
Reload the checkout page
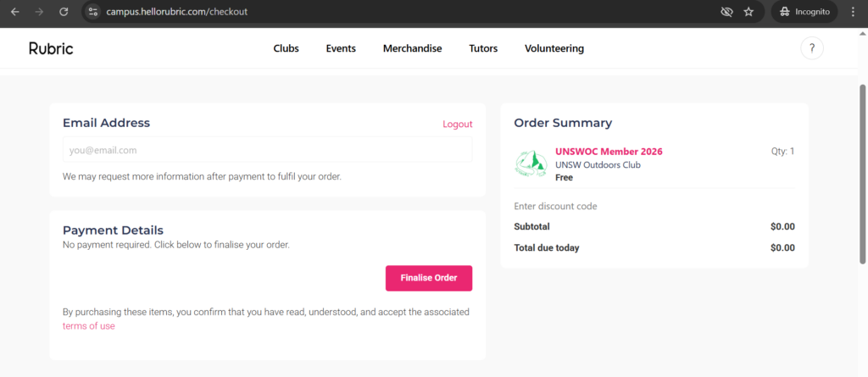click(x=64, y=13)
